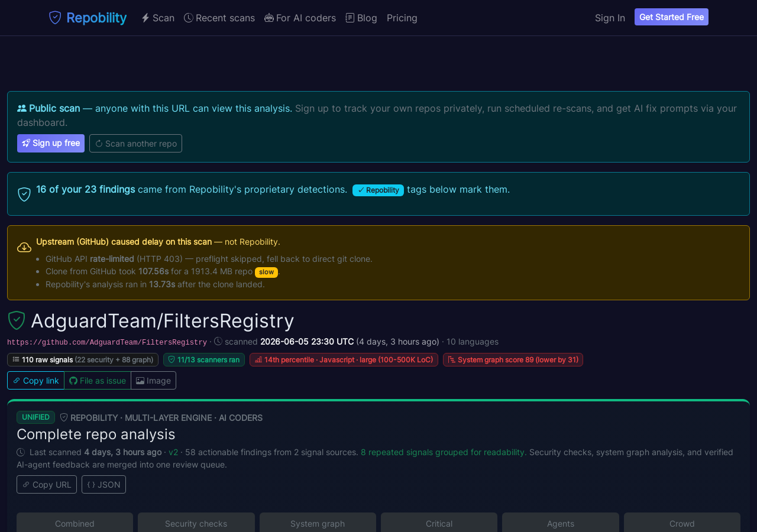Click the 2026-06-05 23:30 UTC timestamp
Viewport: 757px width, 532px height.
pyautogui.click(x=307, y=342)
